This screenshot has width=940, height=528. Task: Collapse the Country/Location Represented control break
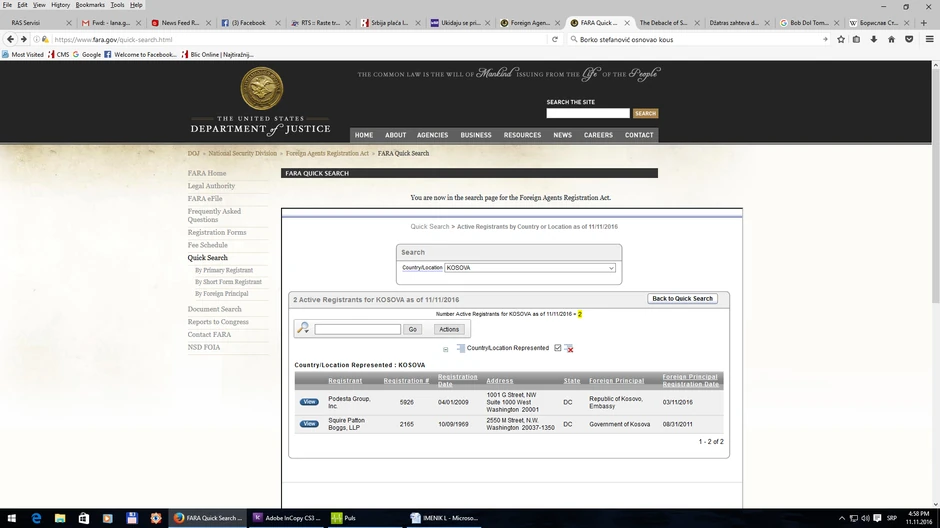coord(445,349)
